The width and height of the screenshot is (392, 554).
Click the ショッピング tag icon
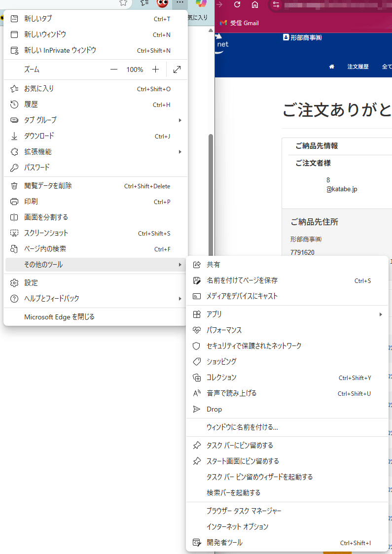tap(197, 362)
